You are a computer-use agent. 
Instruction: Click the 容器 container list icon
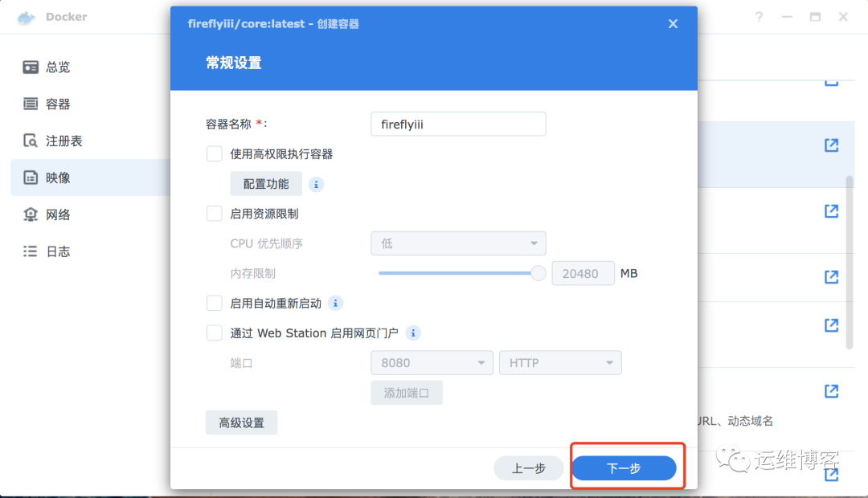point(31,104)
